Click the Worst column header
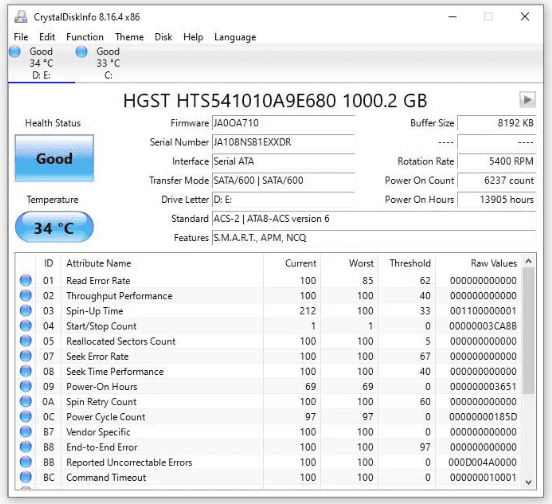 349,263
